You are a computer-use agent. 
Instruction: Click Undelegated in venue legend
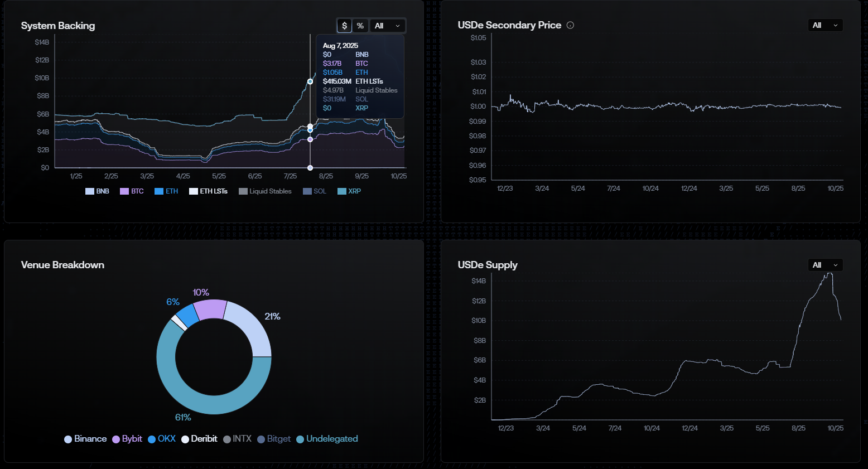pos(327,439)
